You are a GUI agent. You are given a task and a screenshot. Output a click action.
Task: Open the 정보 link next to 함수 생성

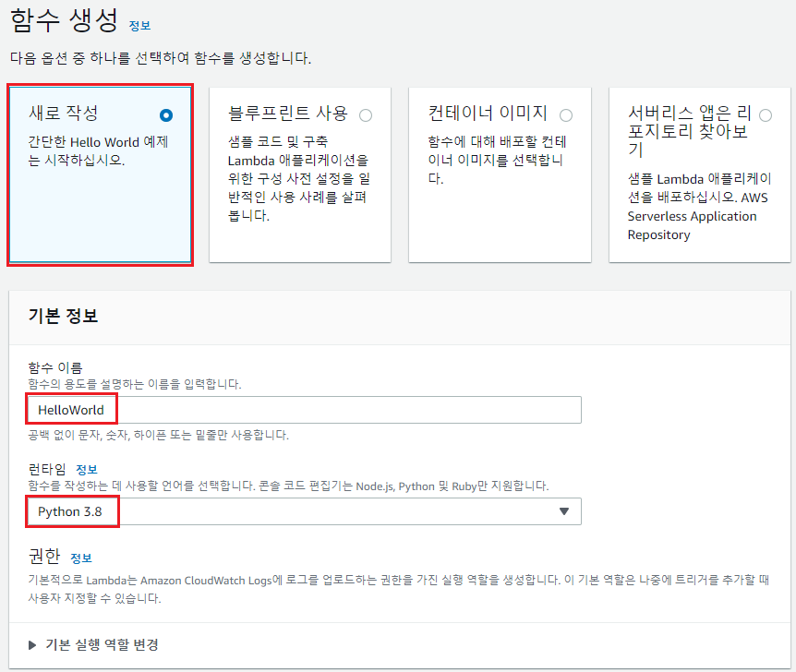pos(139,25)
